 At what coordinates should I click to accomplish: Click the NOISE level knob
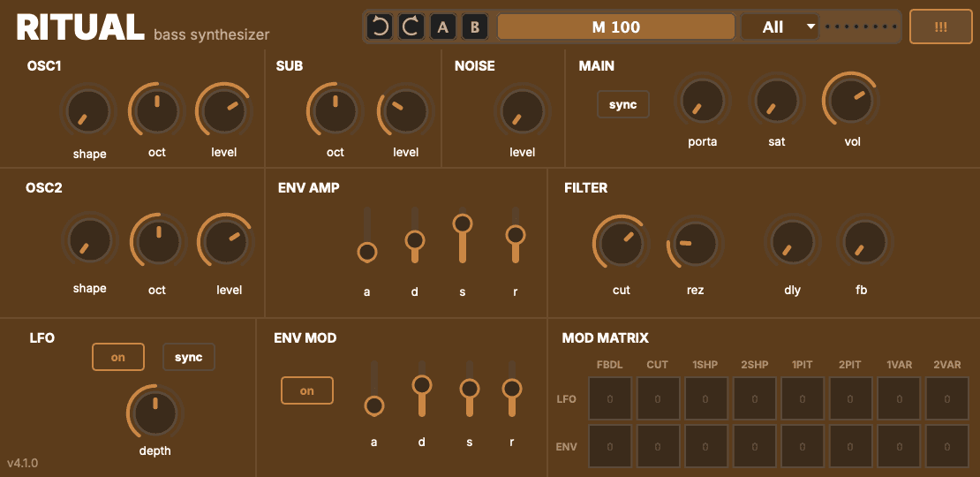pyautogui.click(x=523, y=111)
